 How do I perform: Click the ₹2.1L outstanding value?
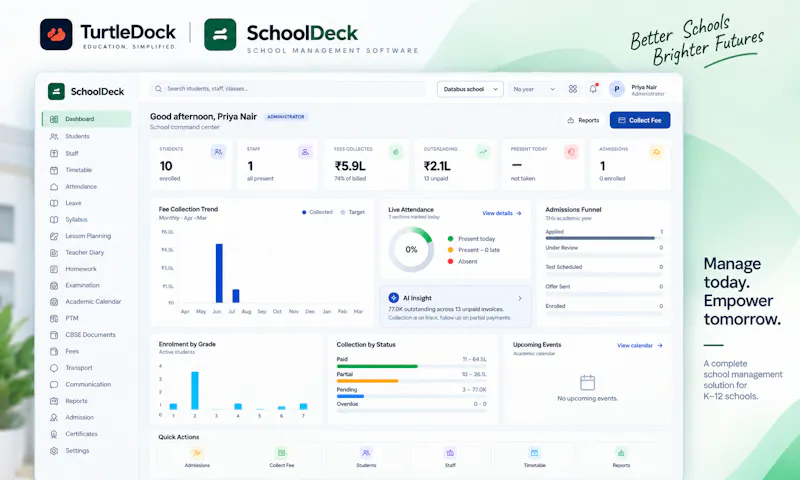pos(437,166)
